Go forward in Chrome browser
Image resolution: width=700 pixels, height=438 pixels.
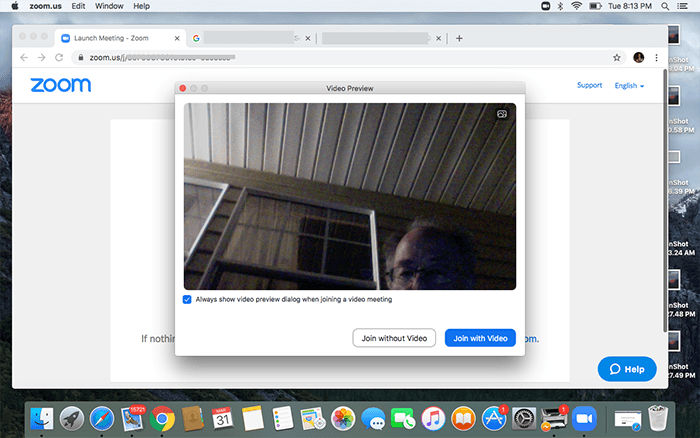[x=42, y=58]
